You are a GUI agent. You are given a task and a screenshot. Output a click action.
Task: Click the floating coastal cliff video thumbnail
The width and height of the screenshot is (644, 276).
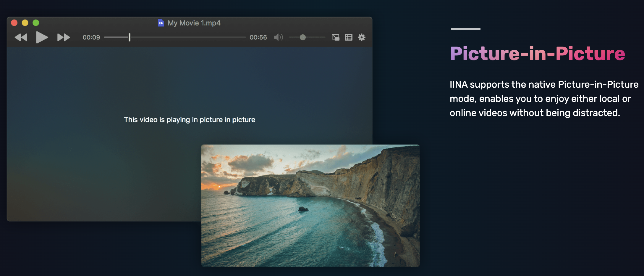pos(310,206)
